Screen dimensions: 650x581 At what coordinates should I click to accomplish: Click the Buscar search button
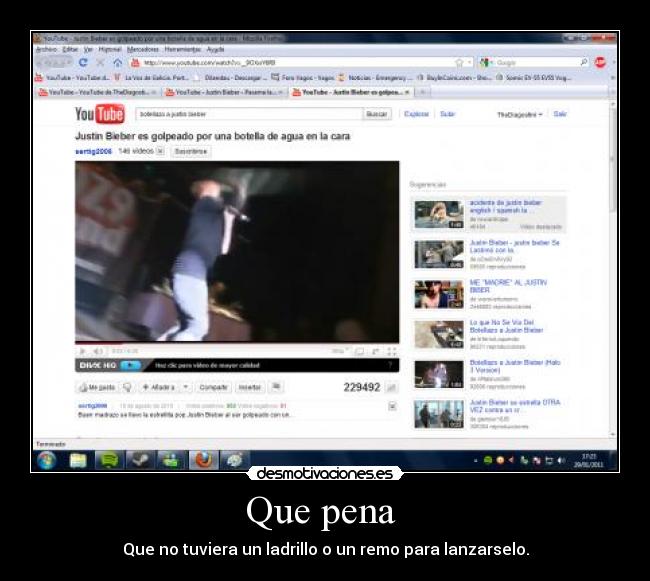[x=377, y=114]
